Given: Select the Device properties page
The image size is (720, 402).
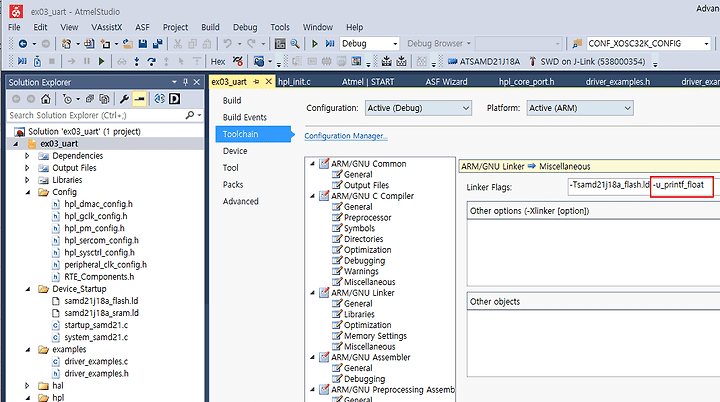Looking at the screenshot, I should pos(235,151).
